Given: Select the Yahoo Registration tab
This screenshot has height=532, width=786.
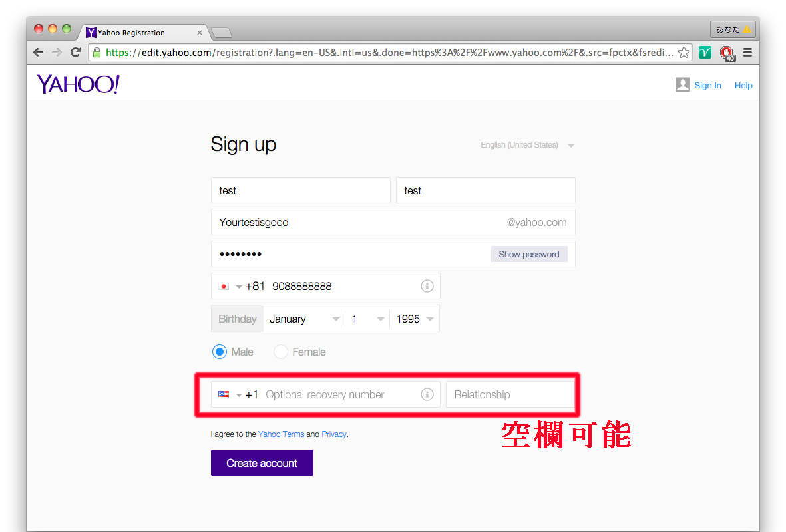Looking at the screenshot, I should click(x=143, y=33).
